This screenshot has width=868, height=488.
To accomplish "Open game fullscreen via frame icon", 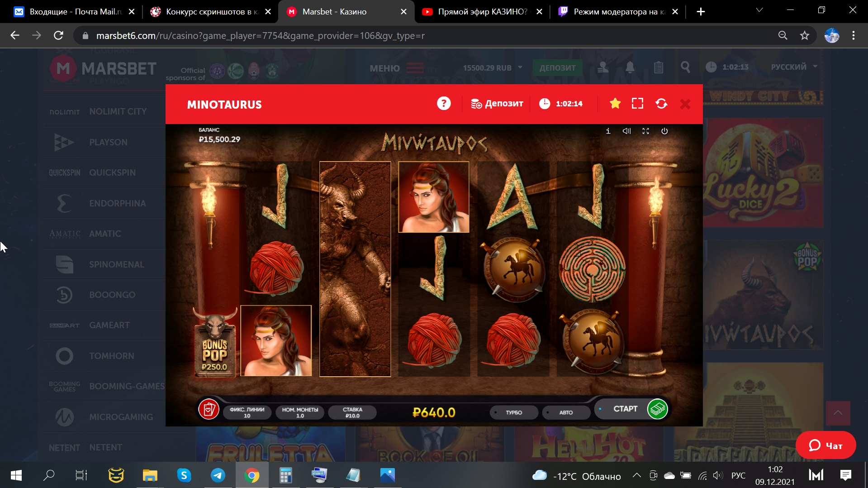I will tap(637, 104).
